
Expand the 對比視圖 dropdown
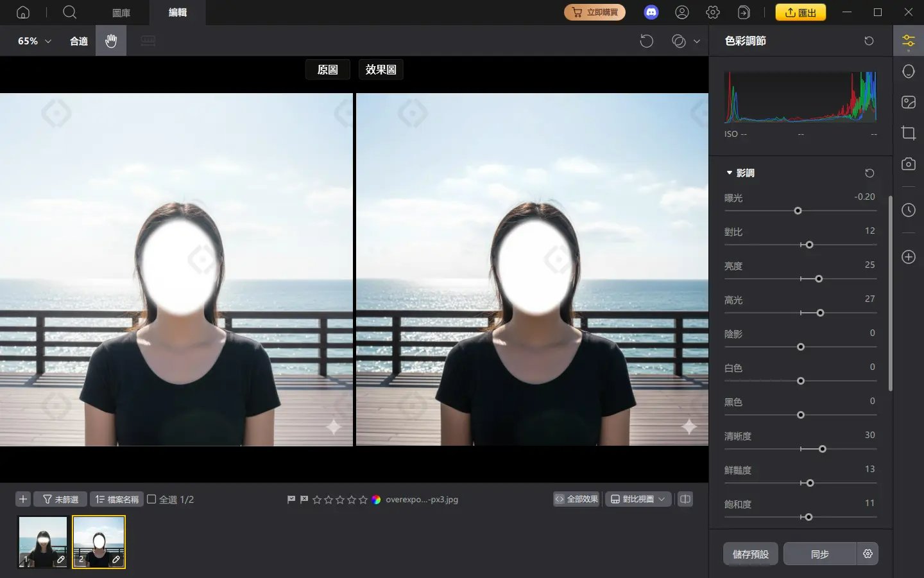click(638, 499)
